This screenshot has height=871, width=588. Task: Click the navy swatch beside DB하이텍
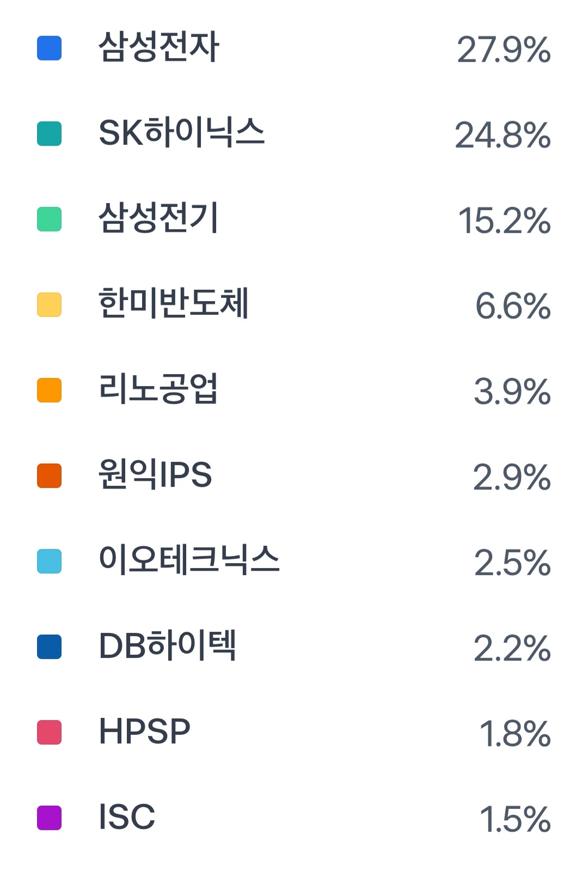(x=49, y=647)
